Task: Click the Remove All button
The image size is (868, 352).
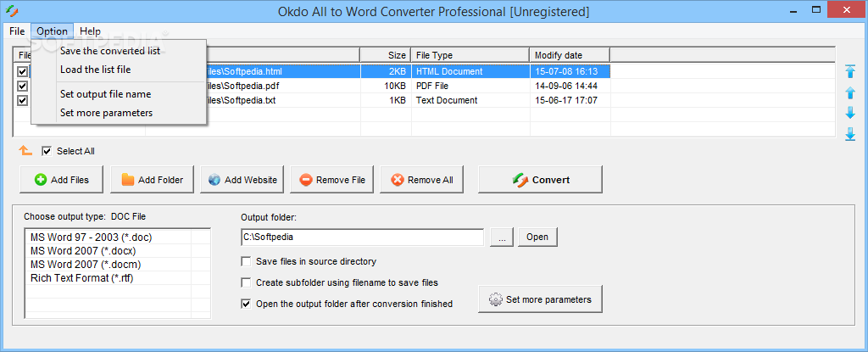Action: (x=422, y=180)
